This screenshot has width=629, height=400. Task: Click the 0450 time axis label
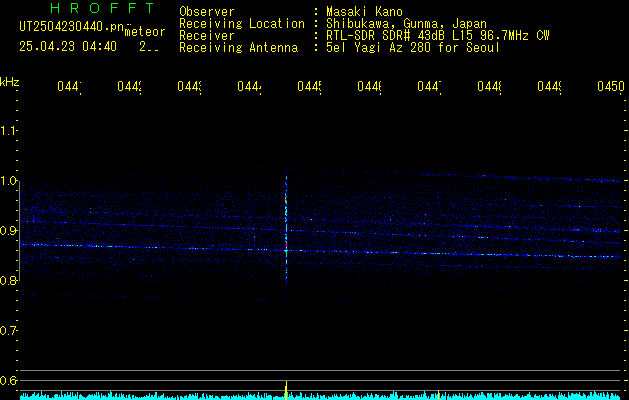(611, 86)
